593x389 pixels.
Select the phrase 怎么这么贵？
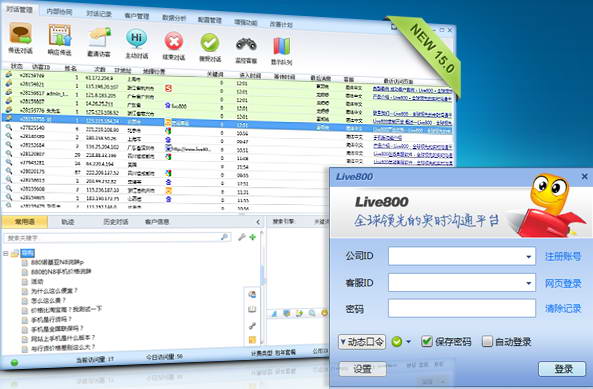pos(48,301)
